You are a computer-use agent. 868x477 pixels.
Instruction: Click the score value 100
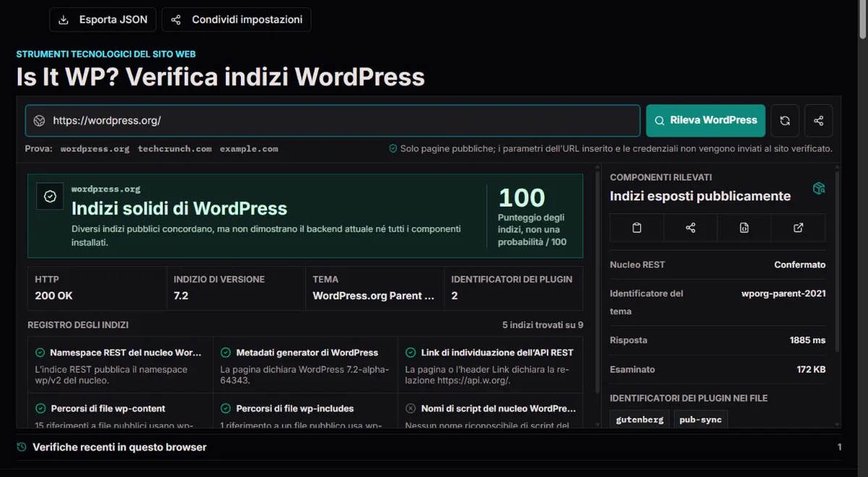pos(522,198)
